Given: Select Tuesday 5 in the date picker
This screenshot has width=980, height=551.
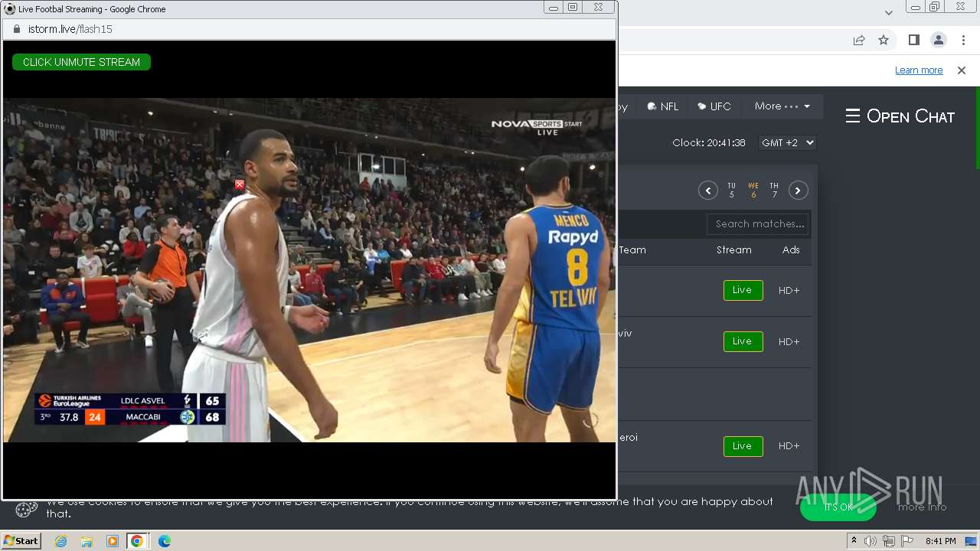Looking at the screenshot, I should pyautogui.click(x=731, y=191).
